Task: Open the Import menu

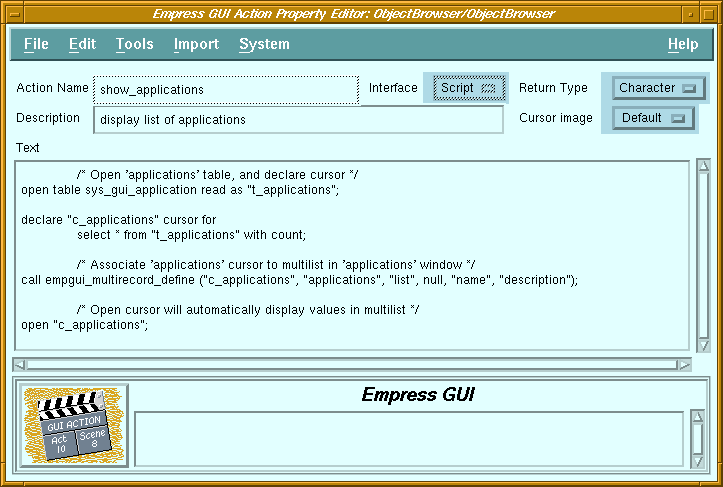Action: click(196, 44)
